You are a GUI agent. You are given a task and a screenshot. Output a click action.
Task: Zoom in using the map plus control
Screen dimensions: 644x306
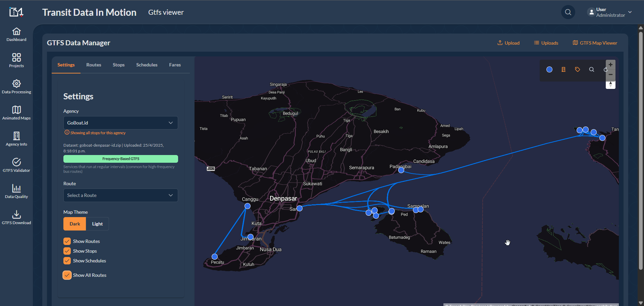[610, 64]
